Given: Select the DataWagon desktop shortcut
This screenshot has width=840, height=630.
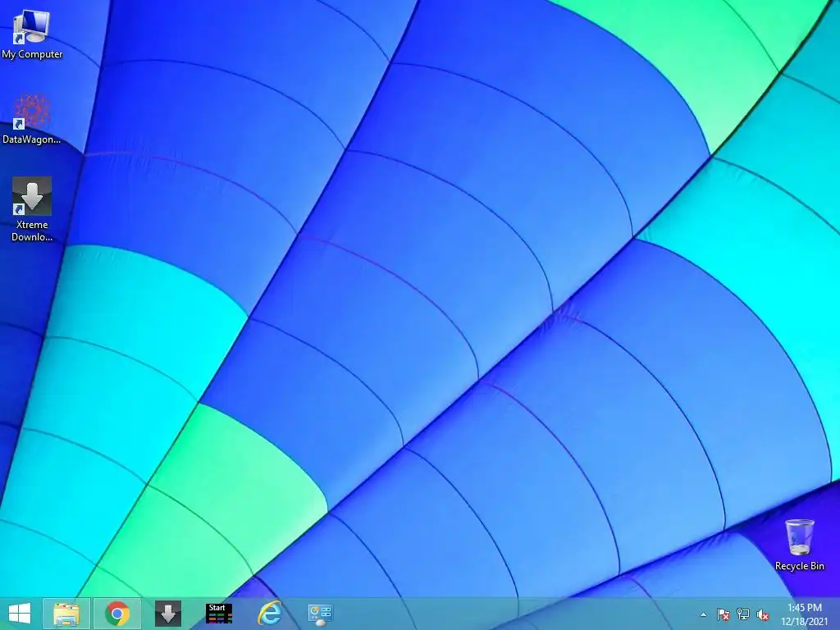Looking at the screenshot, I should tap(32, 119).
